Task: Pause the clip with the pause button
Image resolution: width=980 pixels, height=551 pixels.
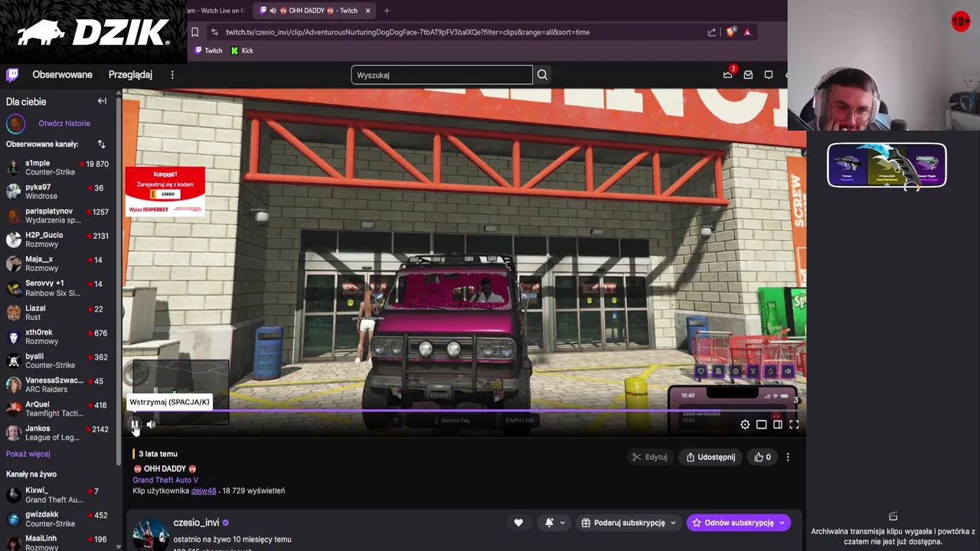Action: pos(135,425)
